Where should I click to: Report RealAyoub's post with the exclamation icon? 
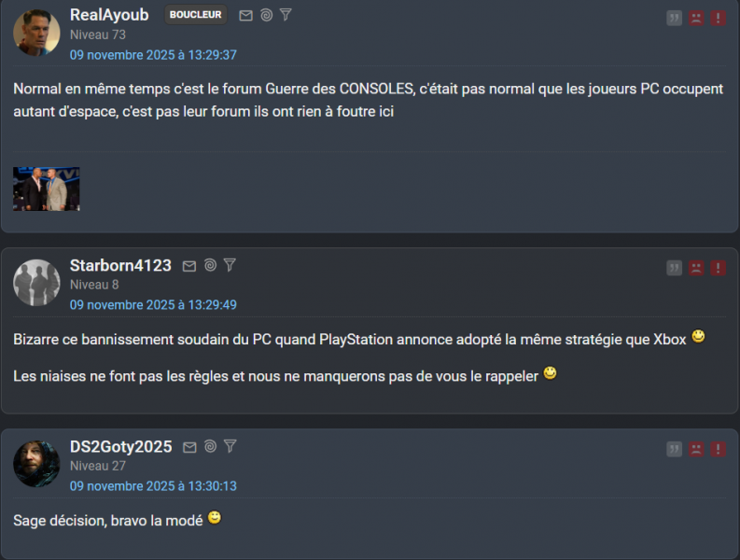(x=718, y=18)
